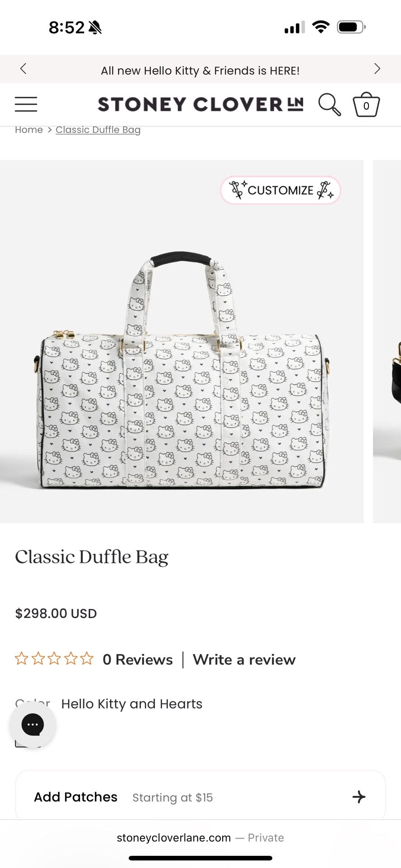Open the 0 Reviews link
Image resolution: width=401 pixels, height=868 pixels.
tap(138, 660)
